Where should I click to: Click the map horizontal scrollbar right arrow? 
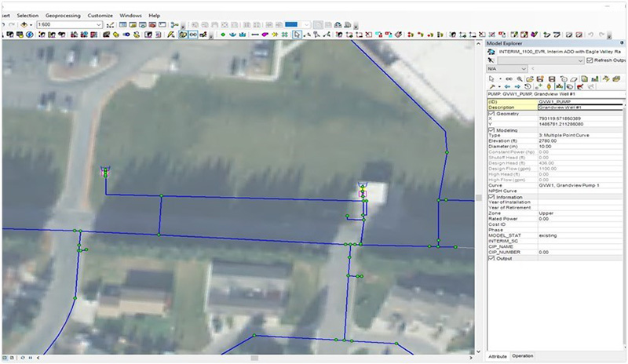pyautogui.click(x=471, y=358)
